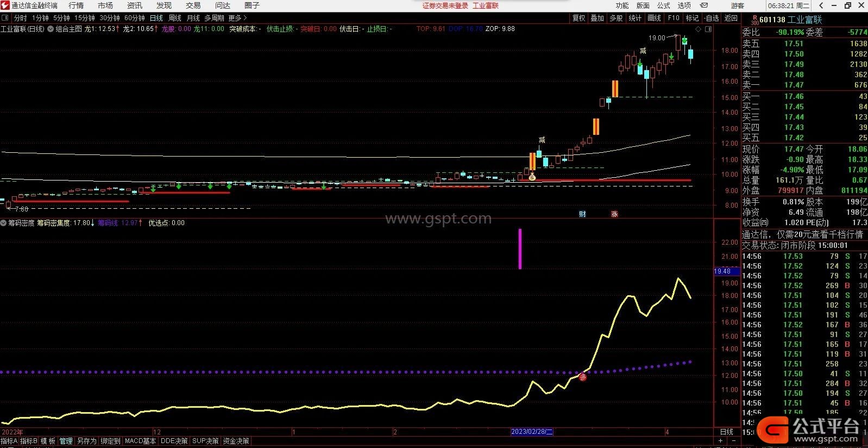Open the 发现 menu

coord(164,5)
